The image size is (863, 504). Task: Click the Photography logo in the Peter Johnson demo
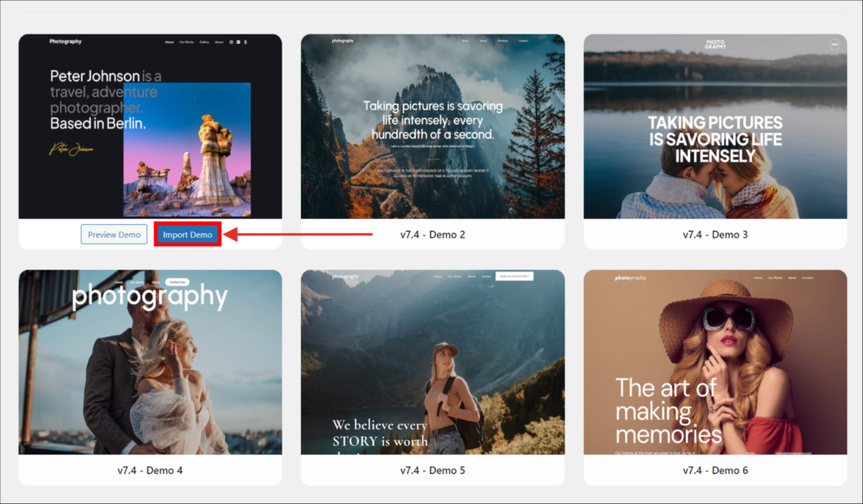point(66,41)
